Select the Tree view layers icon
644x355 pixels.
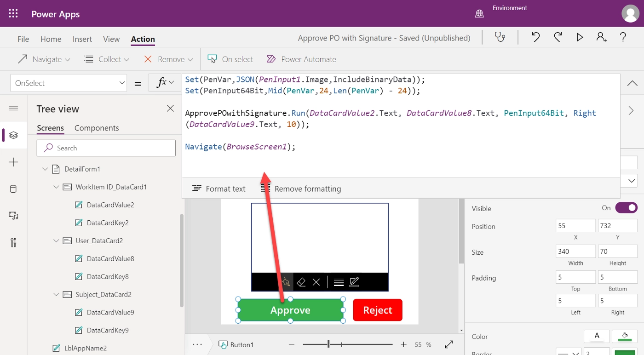click(x=13, y=135)
